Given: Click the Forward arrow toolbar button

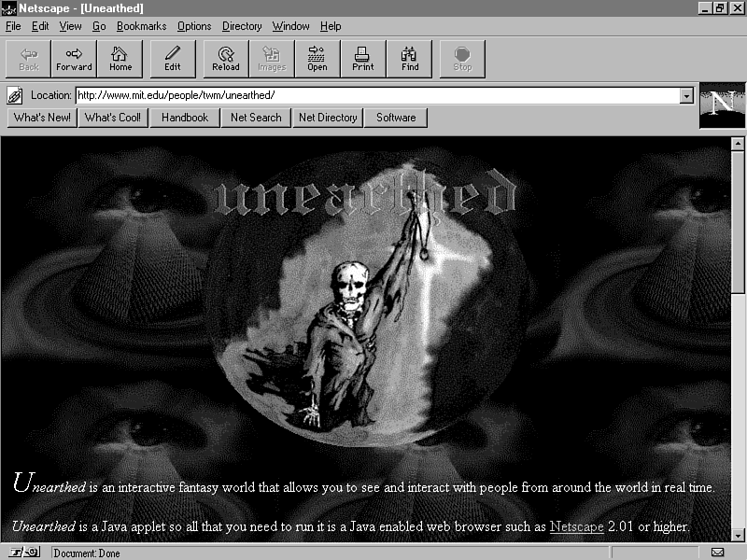Looking at the screenshot, I should tap(74, 58).
